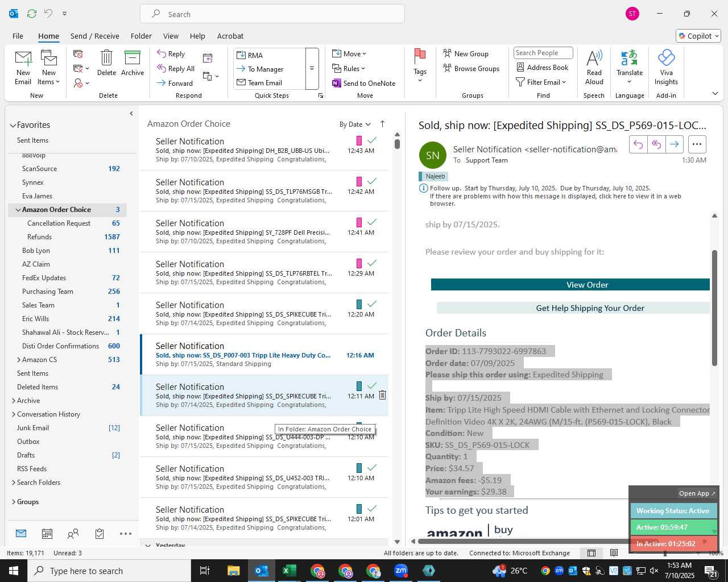Open more actions ellipsis in reading pane
The height and width of the screenshot is (582, 728).
pyautogui.click(x=697, y=144)
